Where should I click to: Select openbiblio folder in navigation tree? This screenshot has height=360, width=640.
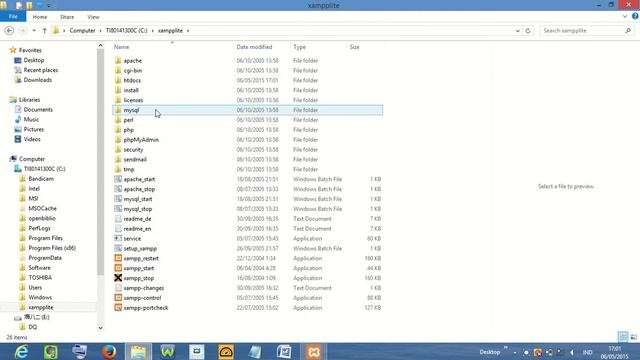42,218
